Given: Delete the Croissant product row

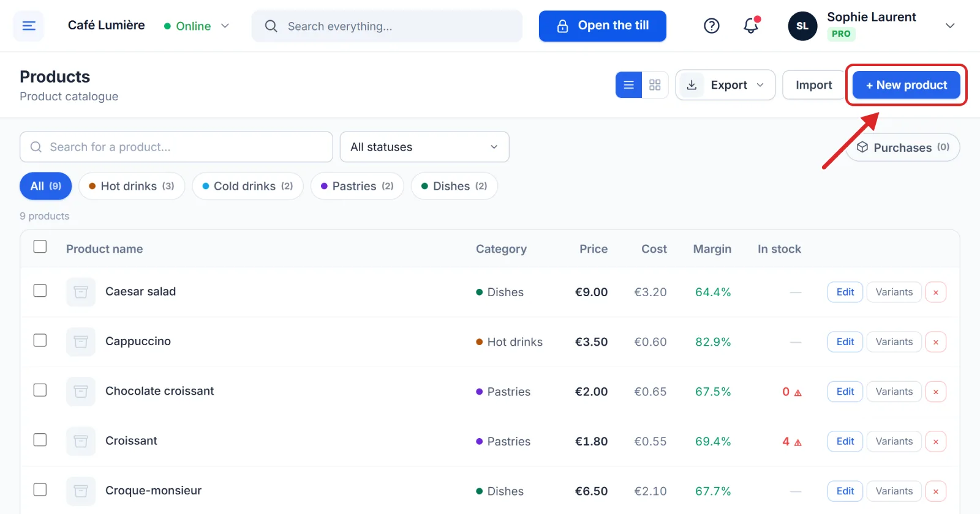Looking at the screenshot, I should [x=935, y=441].
